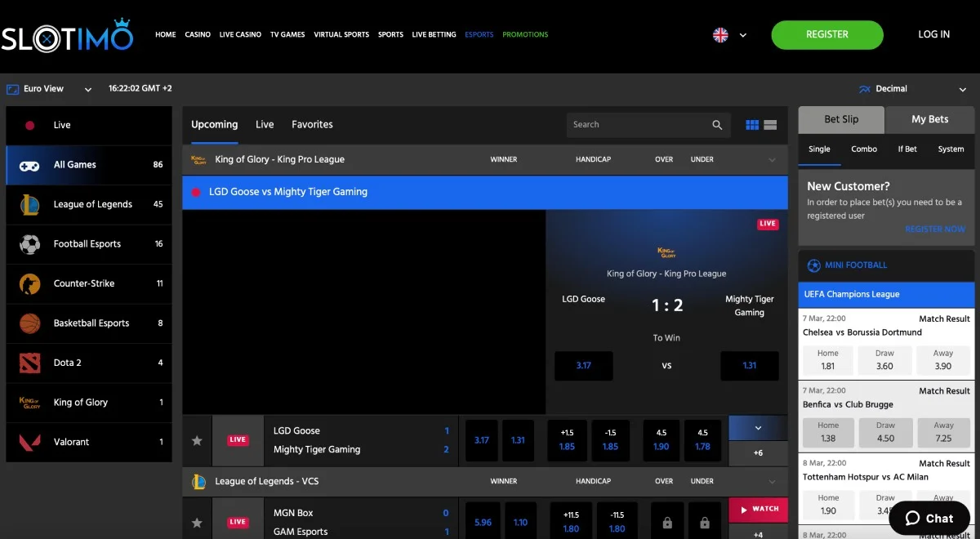The height and width of the screenshot is (539, 980).
Task: Select the UEFA Champions League header
Action: [886, 295]
